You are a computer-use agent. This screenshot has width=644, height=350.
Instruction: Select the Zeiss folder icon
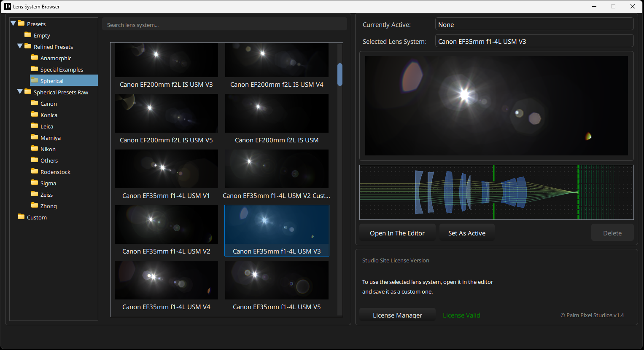35,194
